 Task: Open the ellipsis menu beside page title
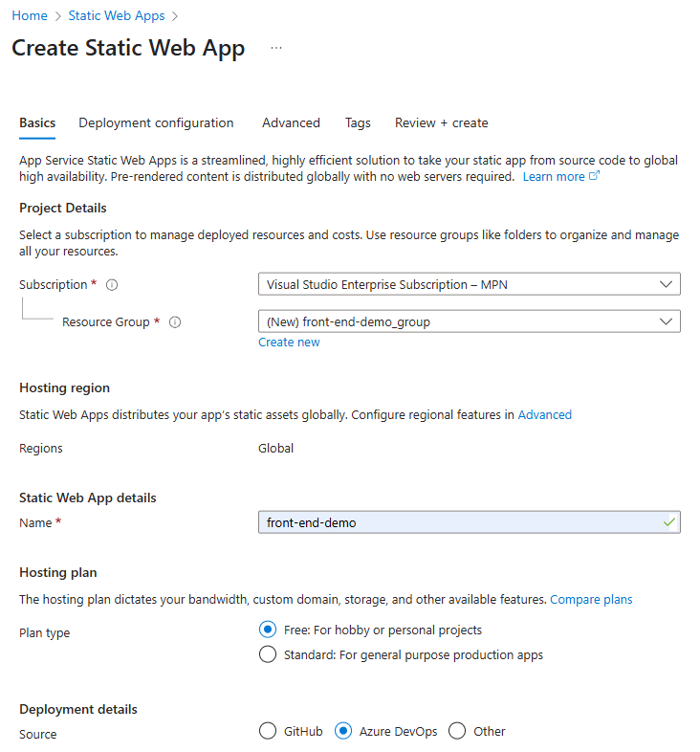[x=276, y=48]
